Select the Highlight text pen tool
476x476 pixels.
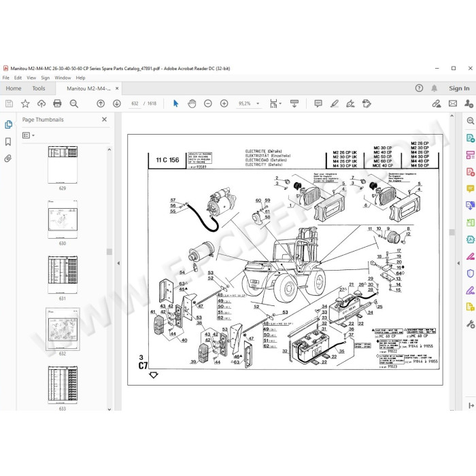click(335, 104)
